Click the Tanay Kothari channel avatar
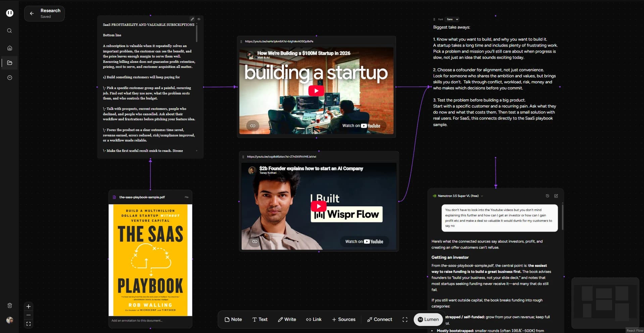Viewport: 644px width, 333px height. 252,170
